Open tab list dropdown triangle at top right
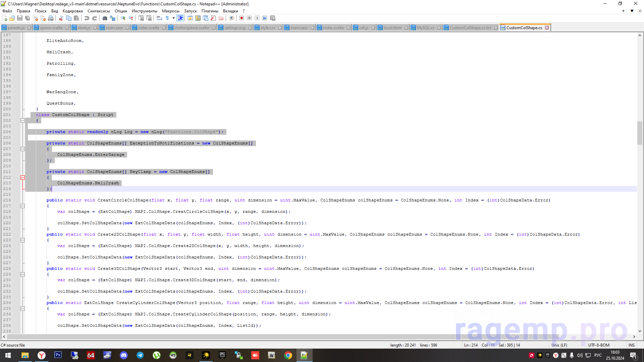Image resolution: width=644 pixels, height=362 pixels. (632, 11)
